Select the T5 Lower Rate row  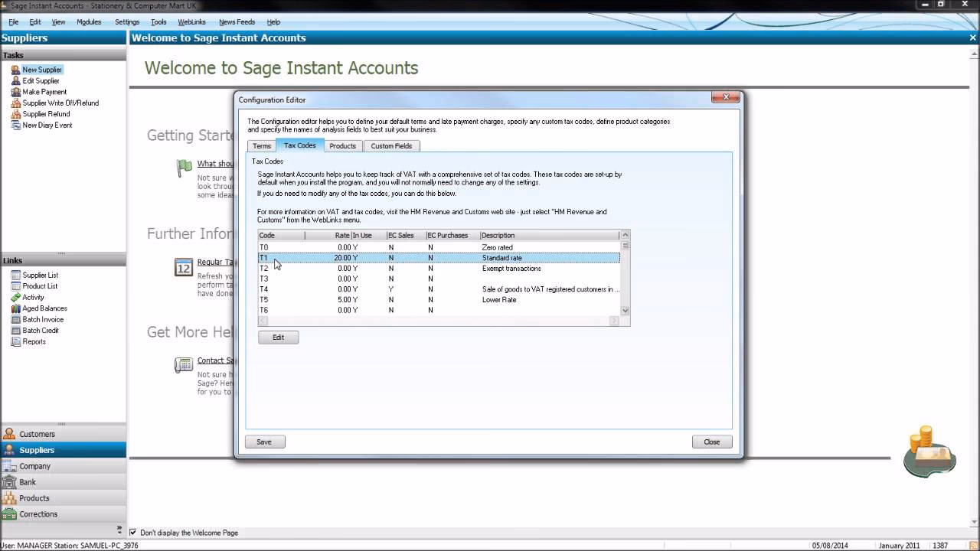[439, 300]
